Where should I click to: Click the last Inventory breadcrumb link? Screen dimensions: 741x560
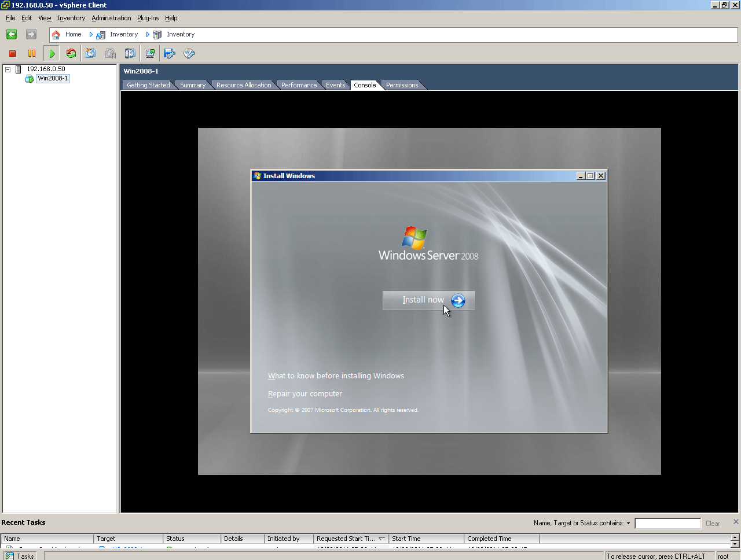[x=181, y=35]
